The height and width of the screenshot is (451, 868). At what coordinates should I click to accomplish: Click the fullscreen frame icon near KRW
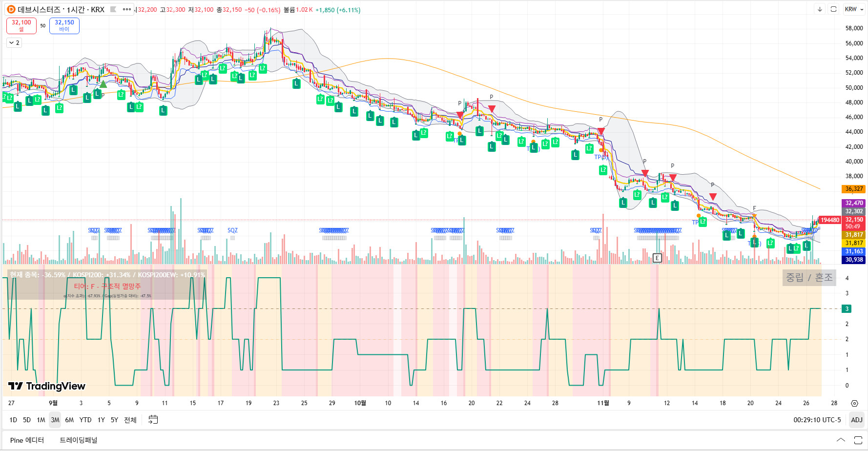coord(833,9)
